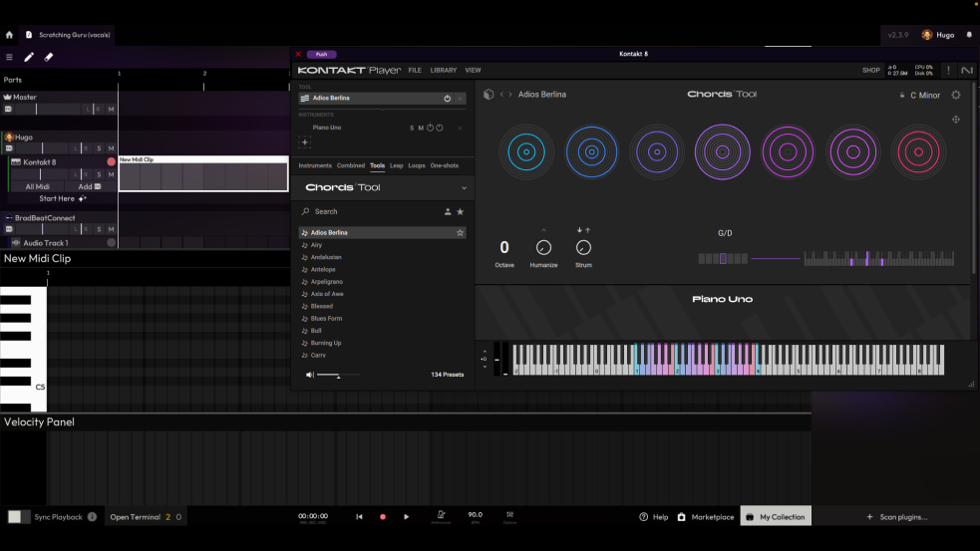The image size is (980, 551).
Task: Select the pencil draw tool
Action: coord(29,57)
